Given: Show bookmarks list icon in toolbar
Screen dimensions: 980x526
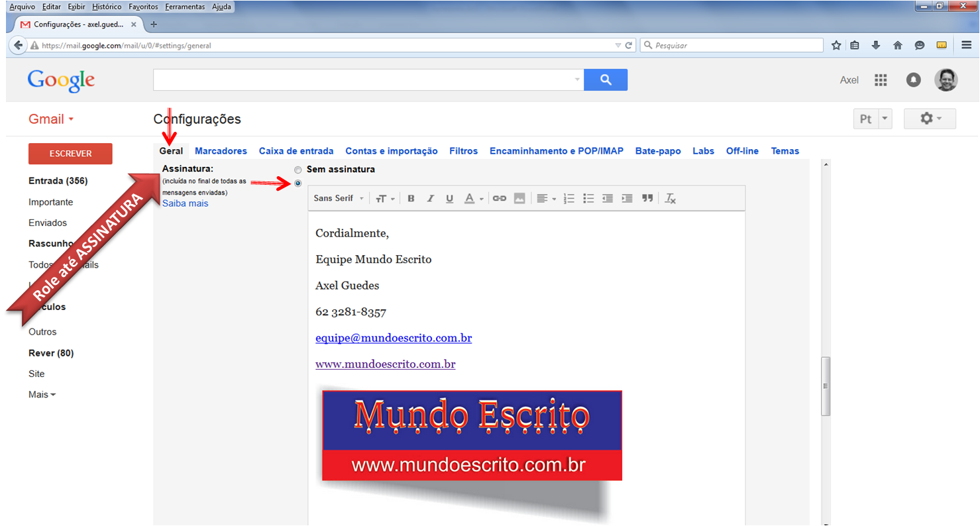Looking at the screenshot, I should coord(855,45).
